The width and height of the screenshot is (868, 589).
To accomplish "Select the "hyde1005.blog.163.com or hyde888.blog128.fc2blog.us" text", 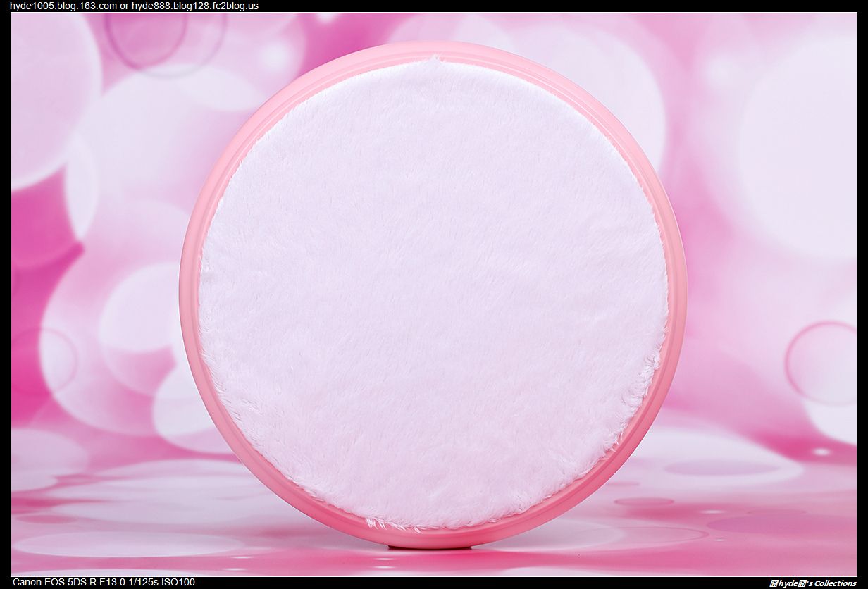I will (134, 6).
